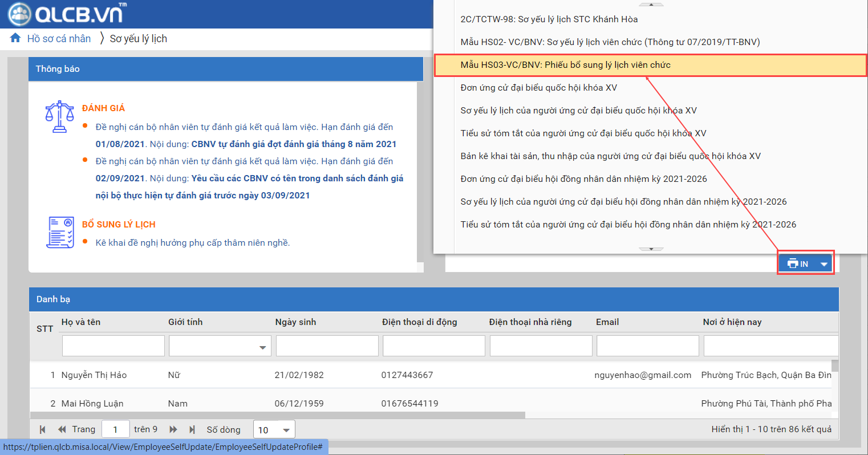Open Hồ sơ cá nhân breadcrumb link
The width and height of the screenshot is (868, 455).
click(59, 39)
